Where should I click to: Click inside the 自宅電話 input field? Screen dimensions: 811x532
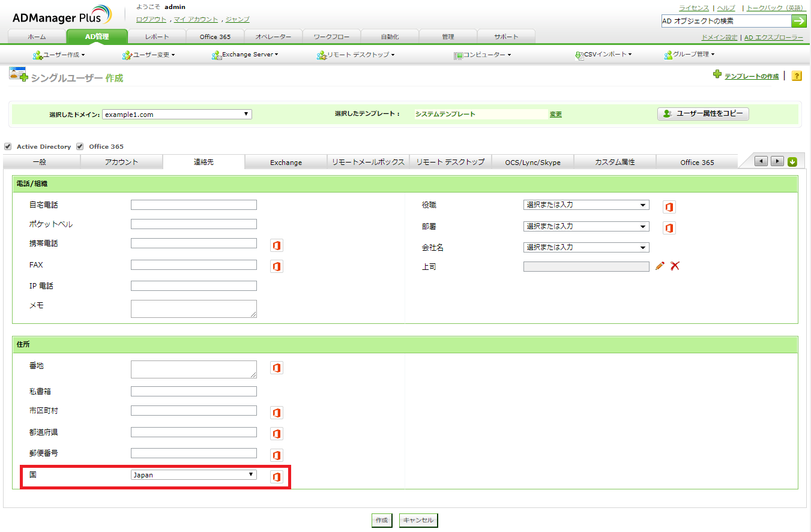pyautogui.click(x=193, y=204)
